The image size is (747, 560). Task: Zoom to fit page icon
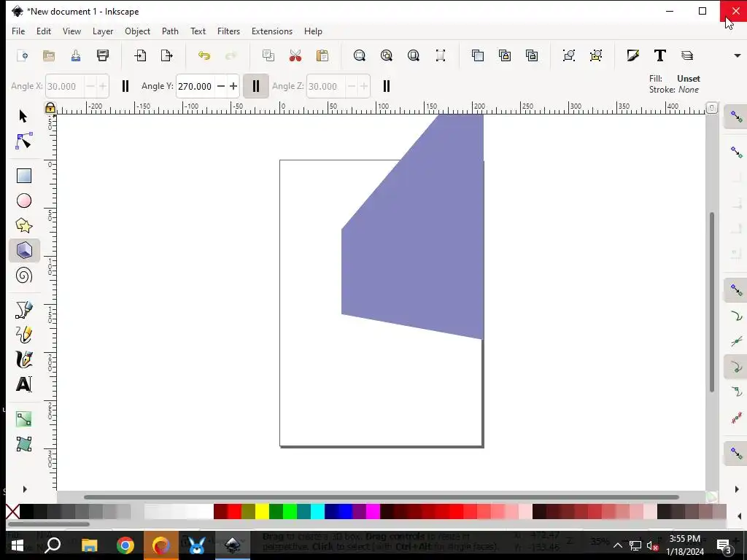[x=414, y=55]
